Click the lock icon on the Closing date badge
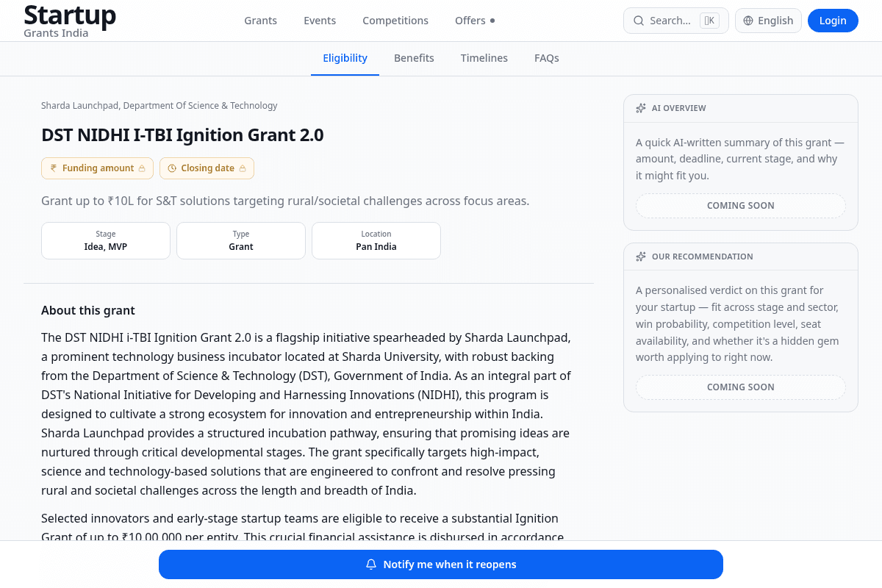The image size is (882, 588). tap(243, 168)
